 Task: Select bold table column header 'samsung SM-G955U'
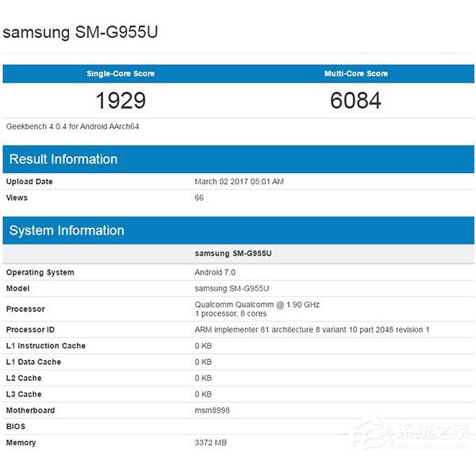233,254
